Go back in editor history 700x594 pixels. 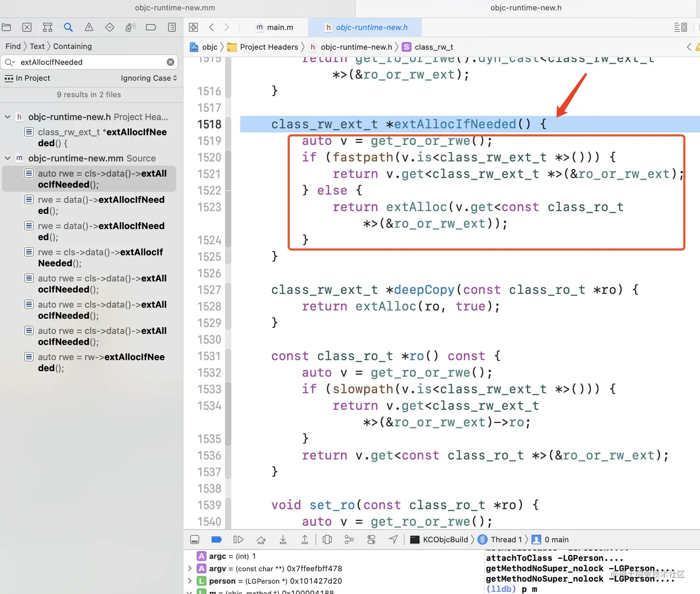coord(212,27)
